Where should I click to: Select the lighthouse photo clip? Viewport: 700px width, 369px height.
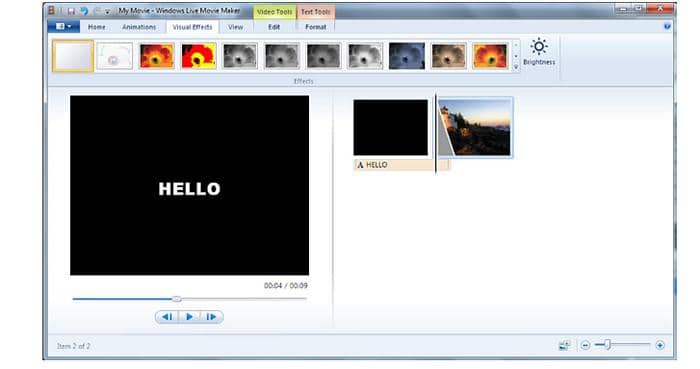coord(475,128)
